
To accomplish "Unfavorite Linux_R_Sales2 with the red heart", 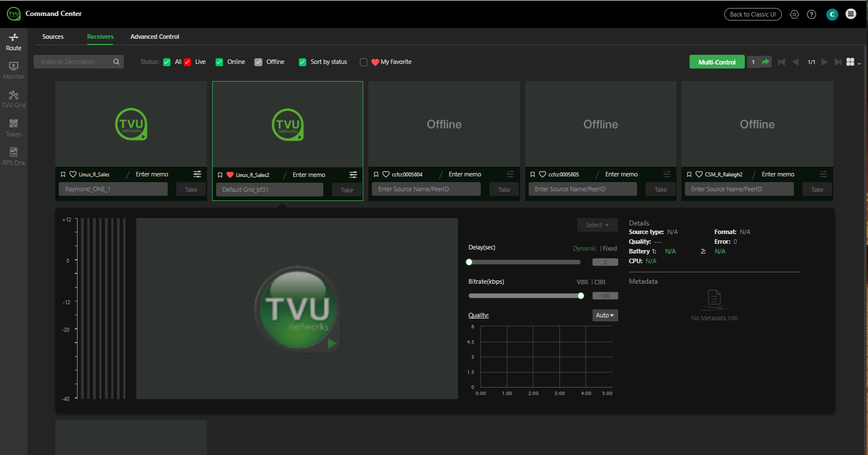I will [230, 175].
